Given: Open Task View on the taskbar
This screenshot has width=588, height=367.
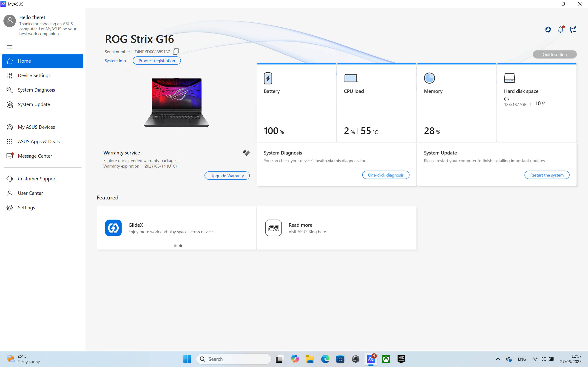Looking at the screenshot, I should [x=280, y=359].
